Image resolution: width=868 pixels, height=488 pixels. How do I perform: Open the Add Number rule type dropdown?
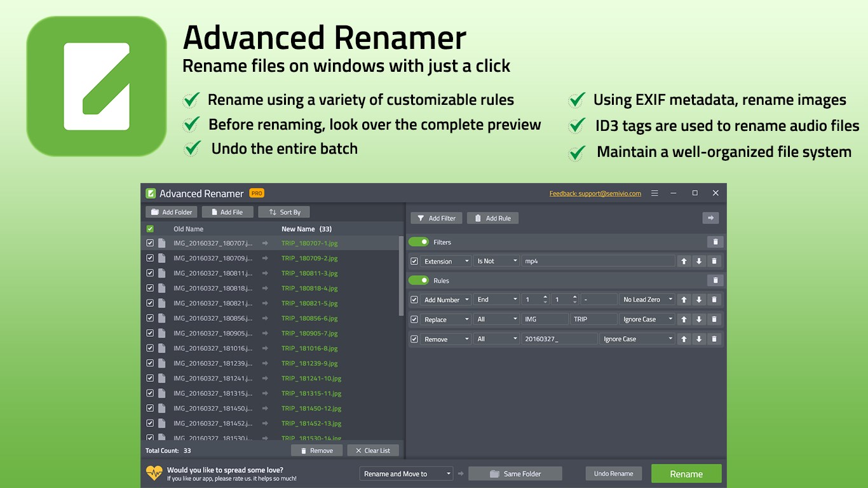[446, 299]
